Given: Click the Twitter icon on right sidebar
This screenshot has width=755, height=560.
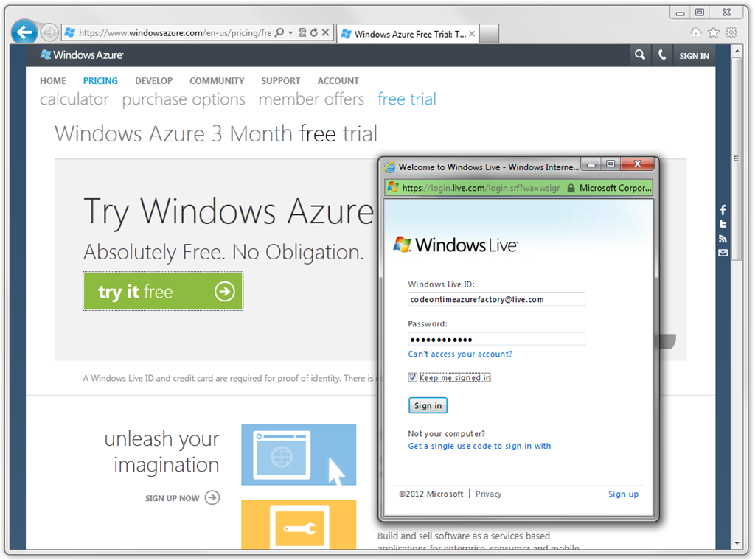Looking at the screenshot, I should tap(723, 224).
